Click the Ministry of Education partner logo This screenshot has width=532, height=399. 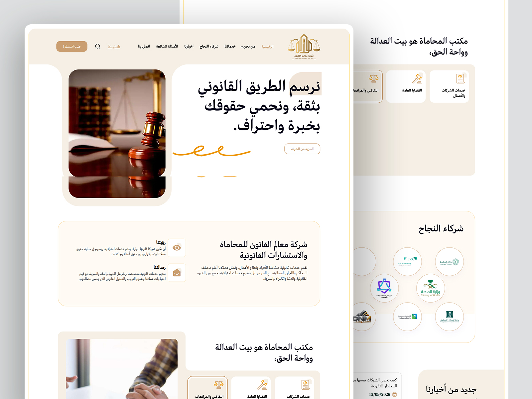tap(407, 262)
